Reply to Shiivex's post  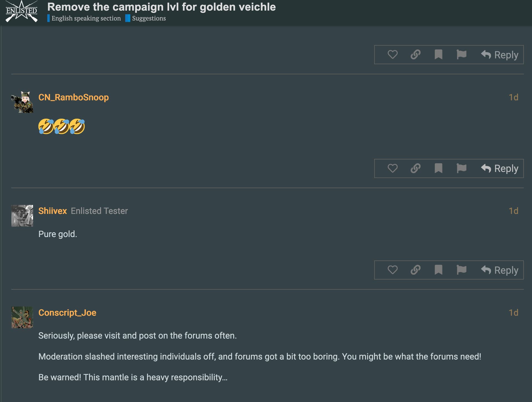tap(500, 270)
